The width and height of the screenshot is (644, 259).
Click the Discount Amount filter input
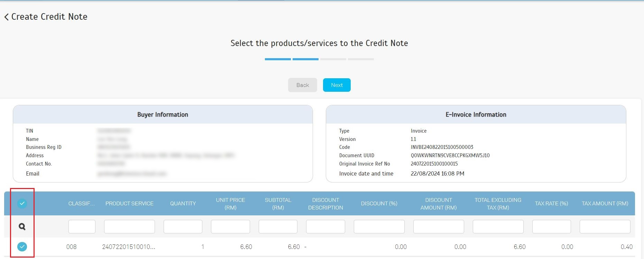pyautogui.click(x=439, y=226)
